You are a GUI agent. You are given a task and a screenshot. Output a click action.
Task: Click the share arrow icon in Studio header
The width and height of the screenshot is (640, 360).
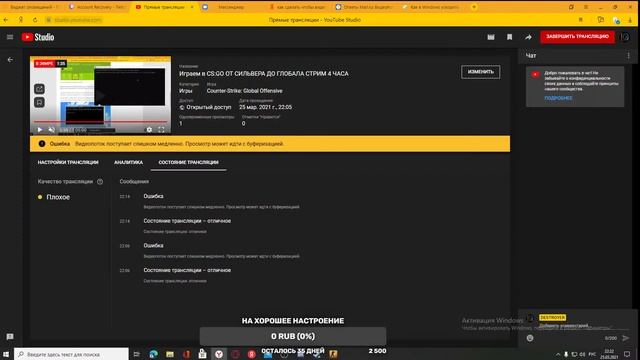pos(528,37)
